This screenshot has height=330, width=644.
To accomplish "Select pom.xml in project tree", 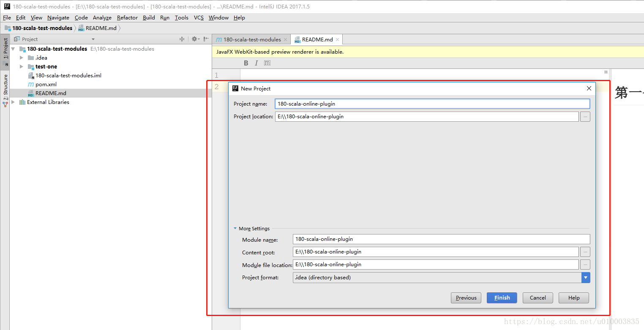I will tap(46, 85).
